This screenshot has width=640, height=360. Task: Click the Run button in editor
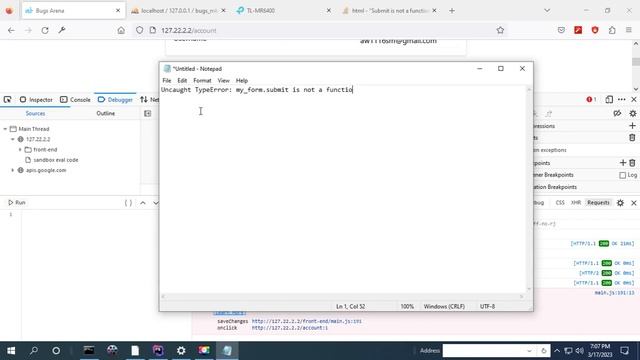(x=17, y=203)
